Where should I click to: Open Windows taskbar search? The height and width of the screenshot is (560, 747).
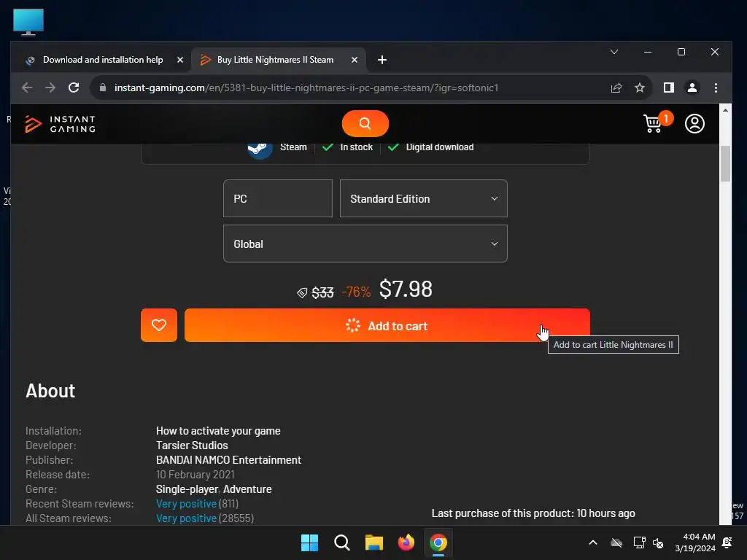341,542
